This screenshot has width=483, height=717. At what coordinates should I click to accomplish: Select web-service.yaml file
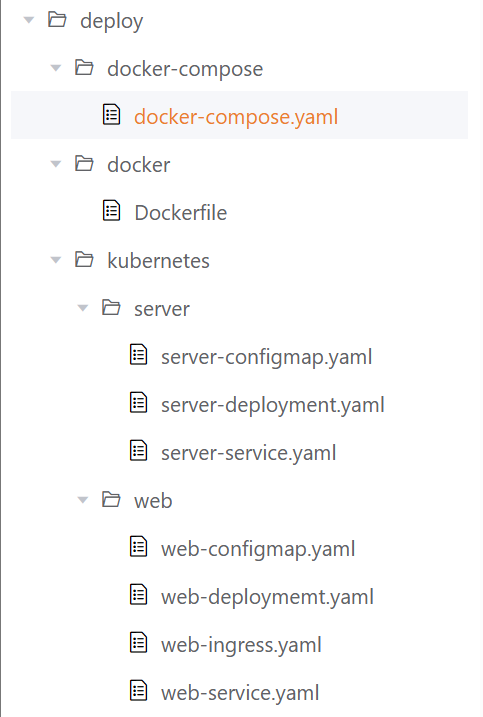point(240,693)
